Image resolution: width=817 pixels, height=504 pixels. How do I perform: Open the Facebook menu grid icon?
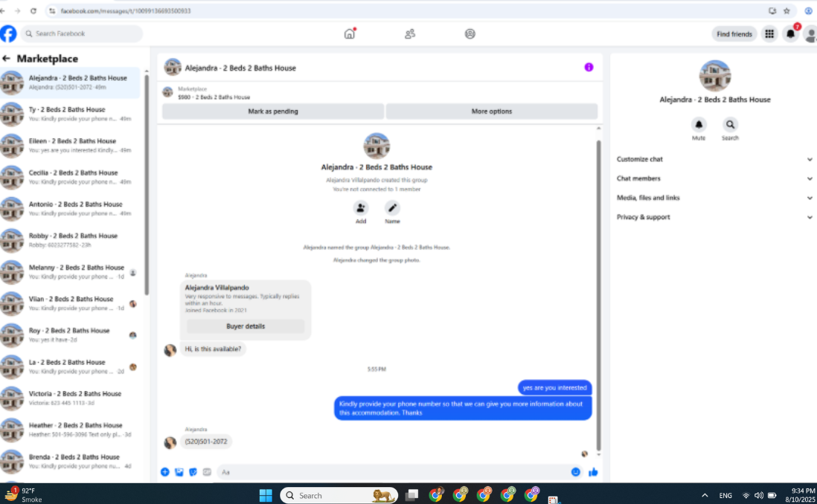coord(769,34)
